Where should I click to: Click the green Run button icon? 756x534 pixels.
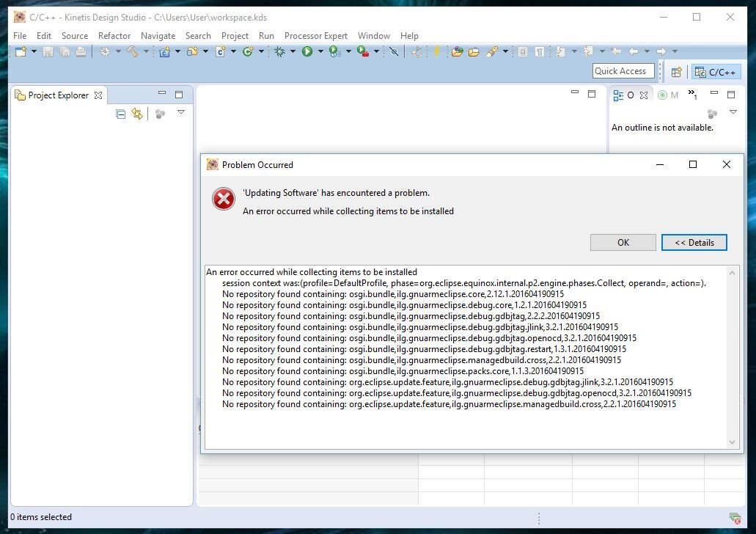tap(307, 51)
